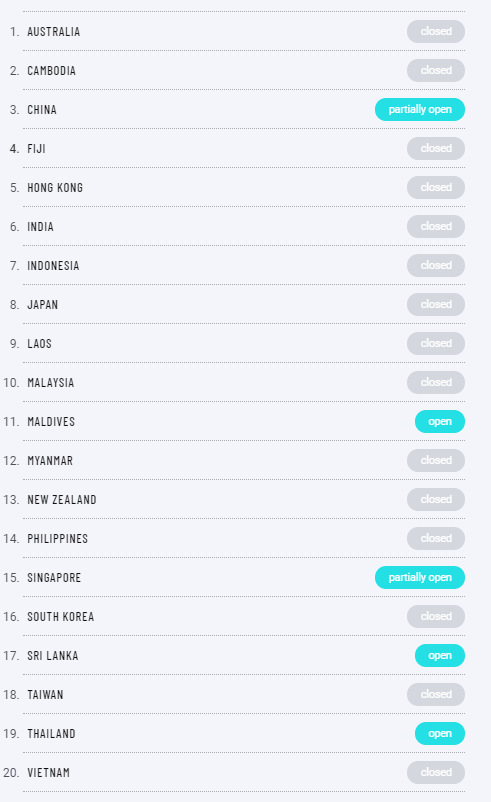This screenshot has width=491, height=802.
Task: Click China's partially open status badge
Action: 420,109
